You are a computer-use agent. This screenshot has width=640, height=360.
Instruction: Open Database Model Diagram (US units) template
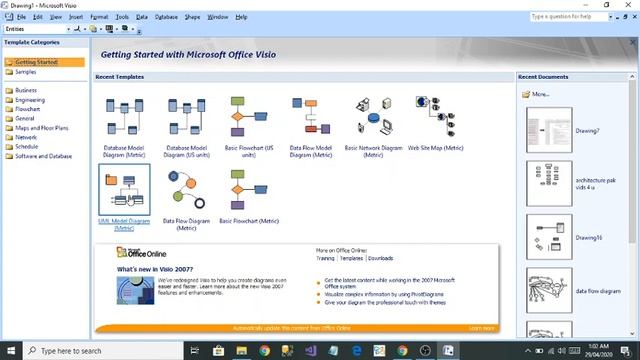tap(187, 127)
